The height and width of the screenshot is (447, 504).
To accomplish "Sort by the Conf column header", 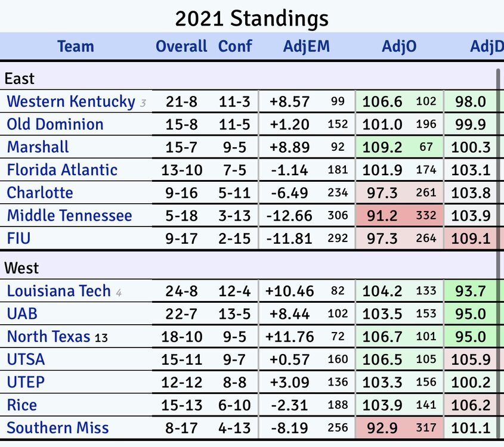I will 235,46.
